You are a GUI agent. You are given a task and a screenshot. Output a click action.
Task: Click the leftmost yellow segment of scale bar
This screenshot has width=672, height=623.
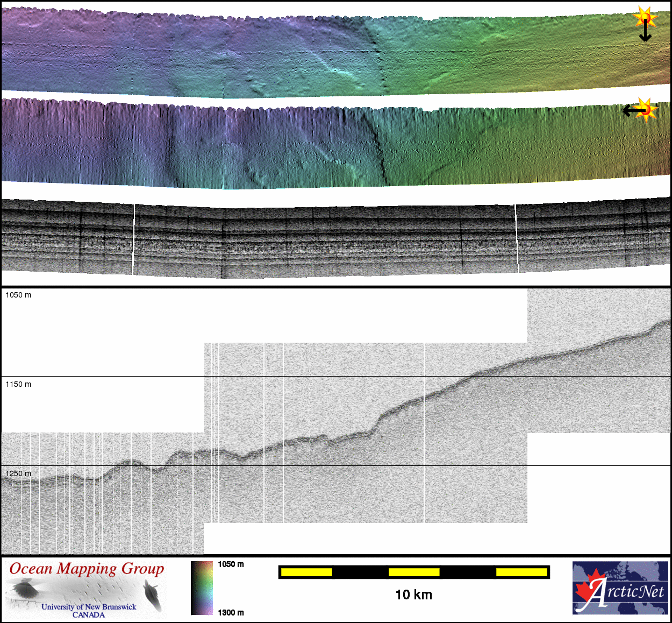click(x=306, y=572)
